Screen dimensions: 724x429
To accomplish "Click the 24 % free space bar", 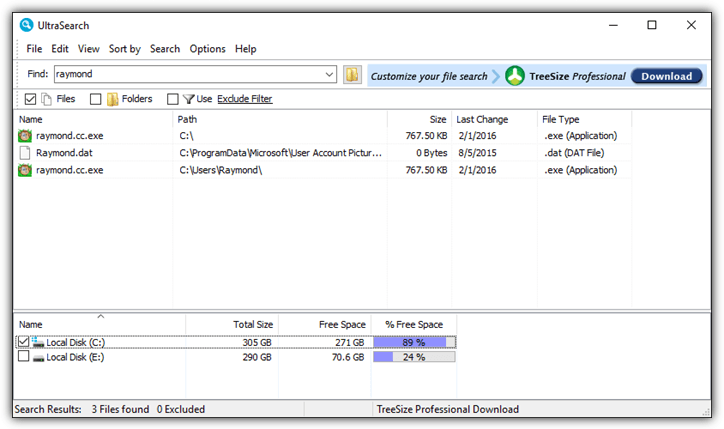I will tap(414, 357).
